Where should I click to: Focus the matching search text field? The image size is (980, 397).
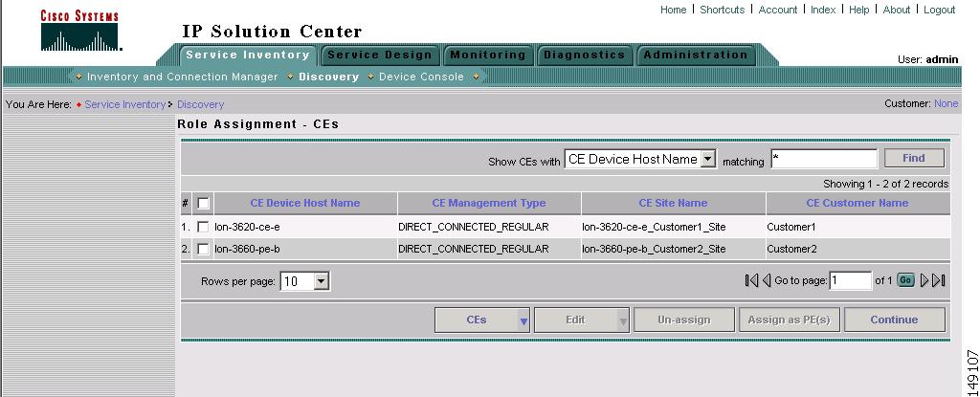click(x=824, y=159)
